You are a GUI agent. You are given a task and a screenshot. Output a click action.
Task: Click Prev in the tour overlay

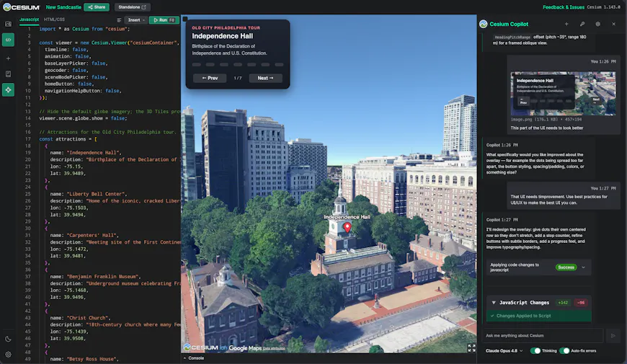(x=210, y=78)
